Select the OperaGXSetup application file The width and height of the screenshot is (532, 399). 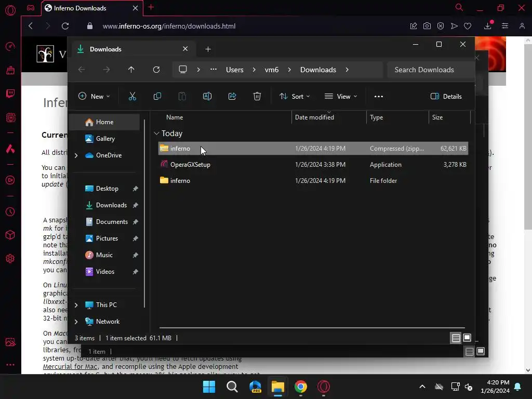(x=313, y=165)
